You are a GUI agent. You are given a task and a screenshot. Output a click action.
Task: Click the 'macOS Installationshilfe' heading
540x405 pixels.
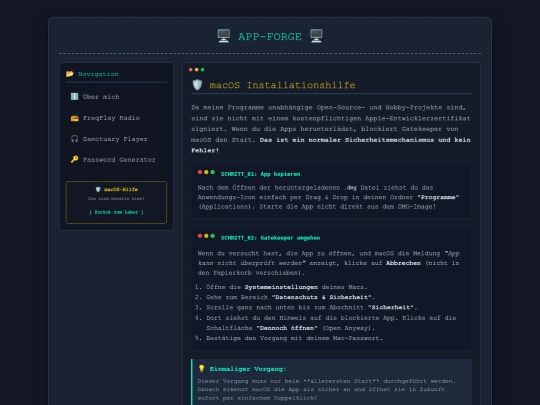click(282, 85)
